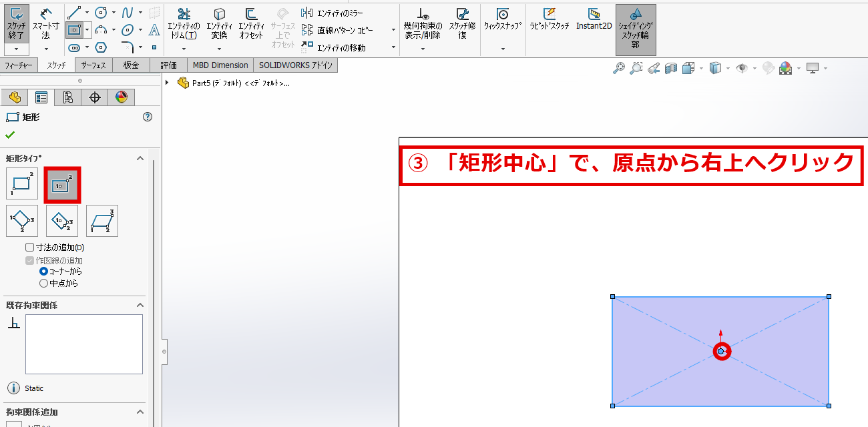Click Convert Entities (エンティティ変換)
This screenshot has width=868, height=427.
pyautogui.click(x=219, y=23)
